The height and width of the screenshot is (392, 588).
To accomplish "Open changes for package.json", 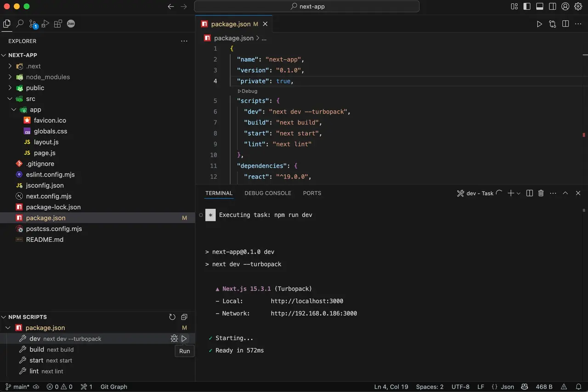I will [553, 24].
